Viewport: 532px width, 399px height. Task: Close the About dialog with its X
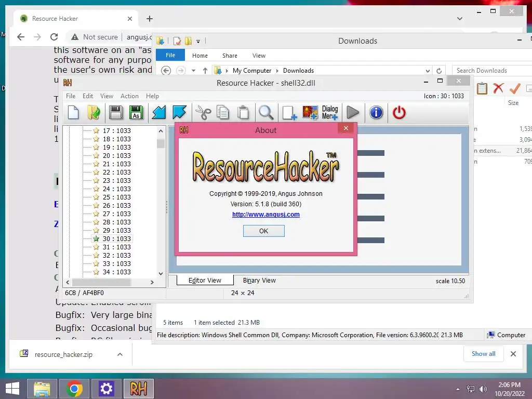345,128
